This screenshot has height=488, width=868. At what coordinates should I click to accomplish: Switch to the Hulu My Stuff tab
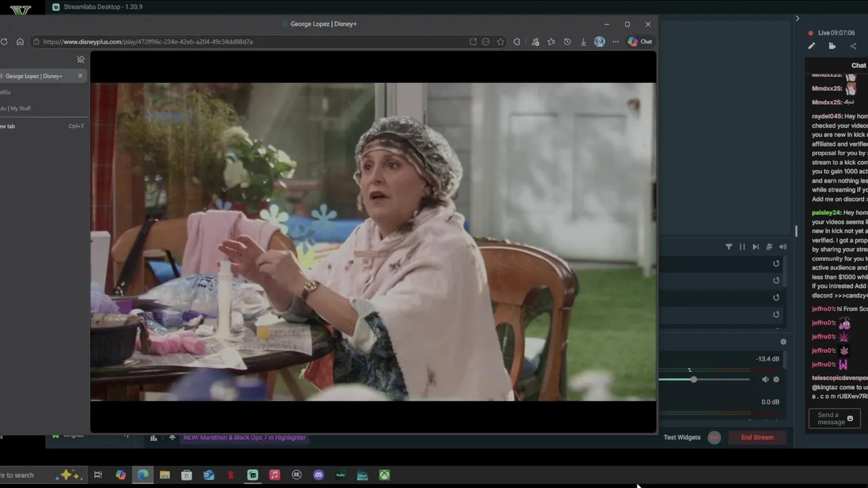[42, 108]
